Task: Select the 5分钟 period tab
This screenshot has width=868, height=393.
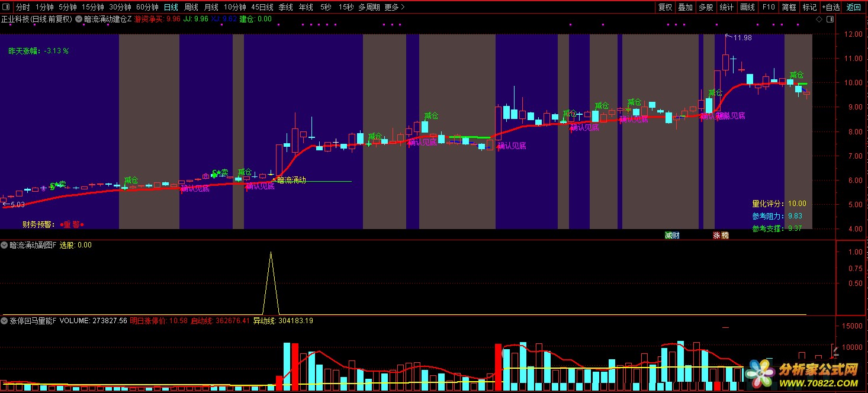Action: click(67, 7)
